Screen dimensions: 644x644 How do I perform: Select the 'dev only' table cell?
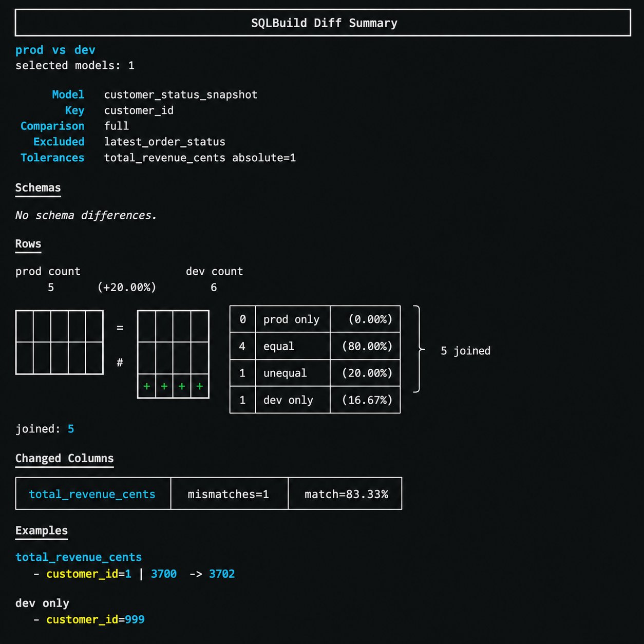[x=293, y=400]
